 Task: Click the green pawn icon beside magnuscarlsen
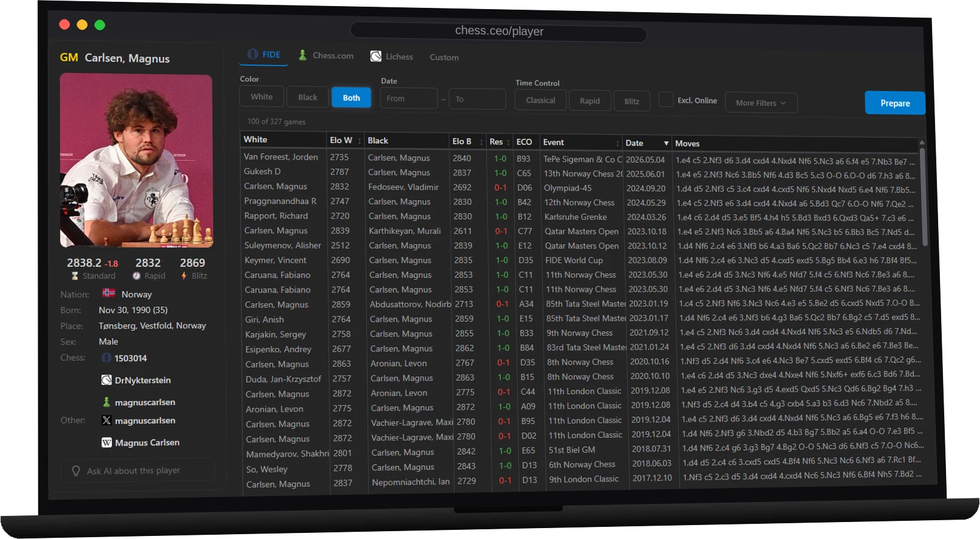point(106,402)
